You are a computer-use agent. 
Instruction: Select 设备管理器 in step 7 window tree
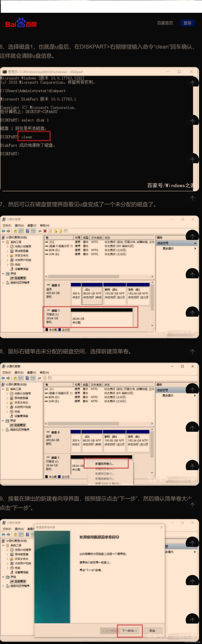21,269
